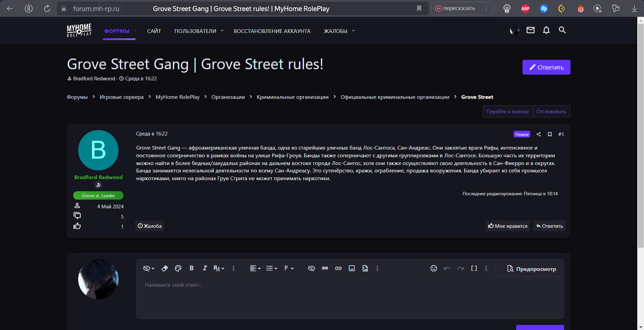
Task: Reply to post with lower Ответить link
Action: tap(549, 226)
